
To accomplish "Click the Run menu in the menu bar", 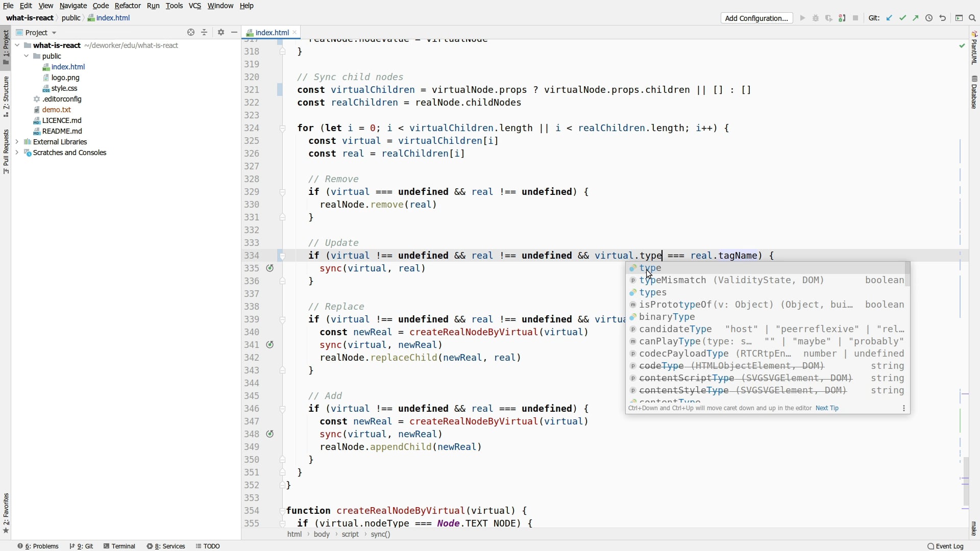I will [154, 6].
